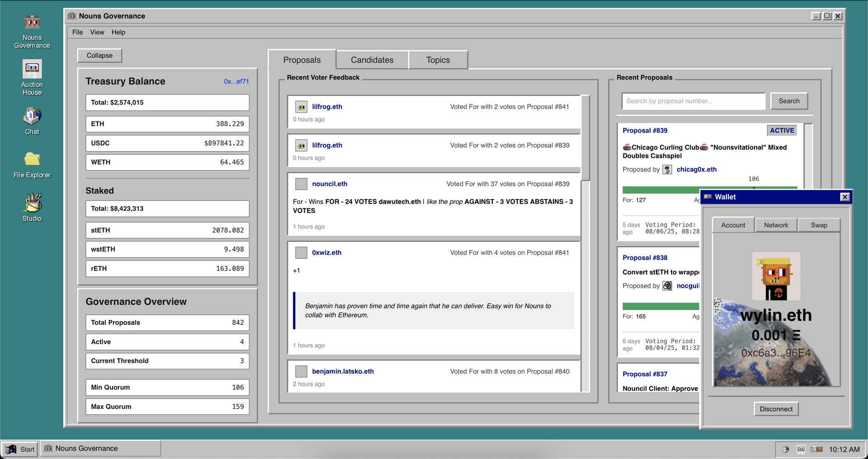Click chicag0x.eth proposer avatar icon
The width and height of the screenshot is (868, 459).
tap(667, 170)
